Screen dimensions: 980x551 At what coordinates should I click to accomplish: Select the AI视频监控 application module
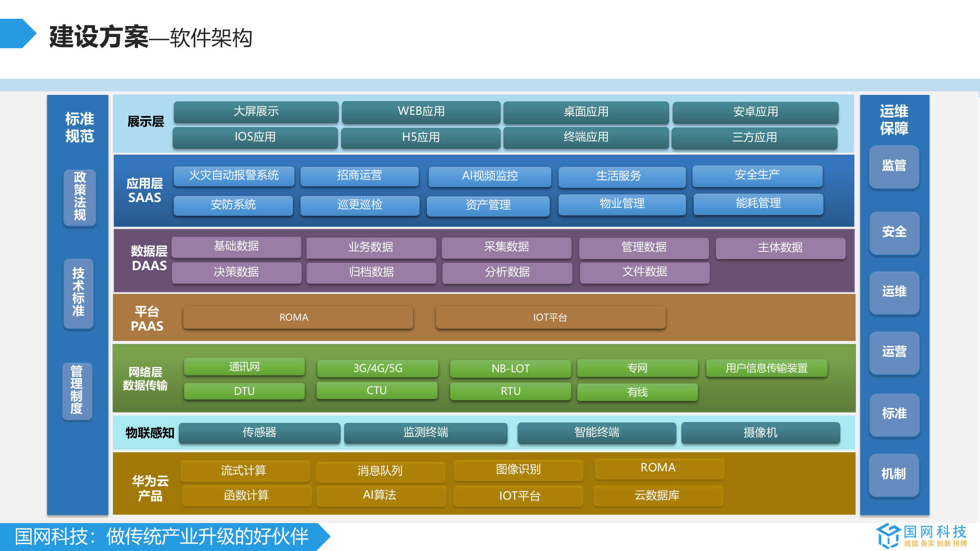point(490,176)
